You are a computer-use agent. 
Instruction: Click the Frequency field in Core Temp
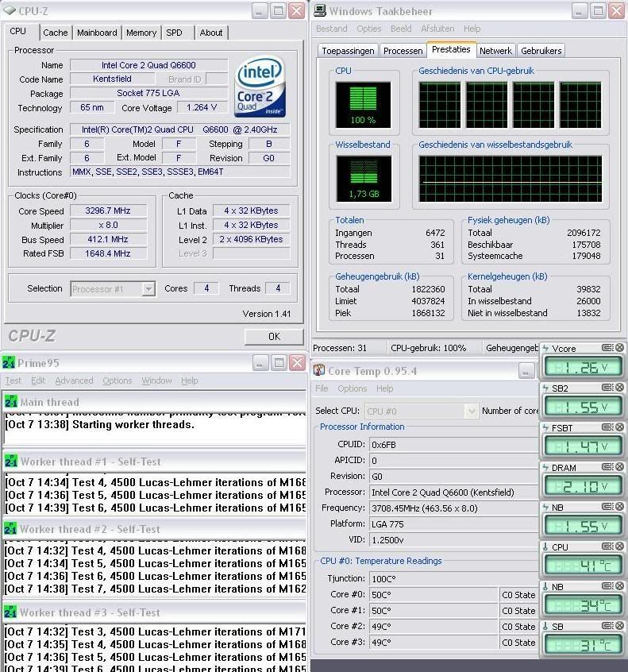453,508
